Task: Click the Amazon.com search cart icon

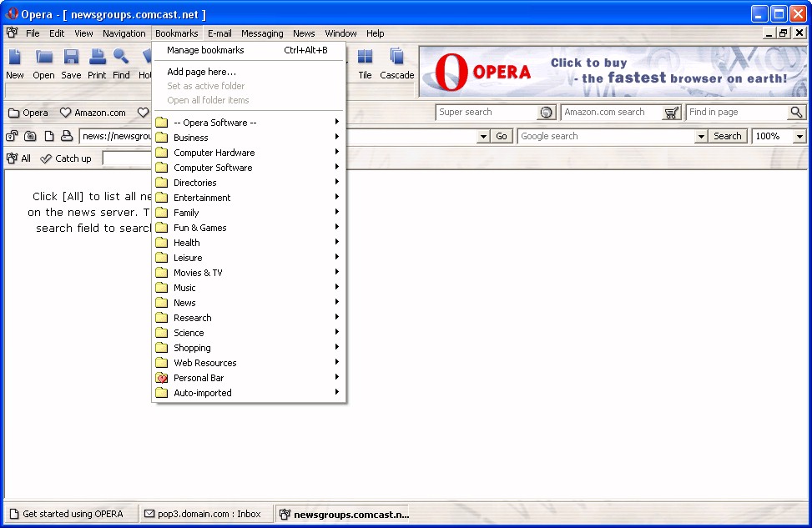Action: point(672,113)
